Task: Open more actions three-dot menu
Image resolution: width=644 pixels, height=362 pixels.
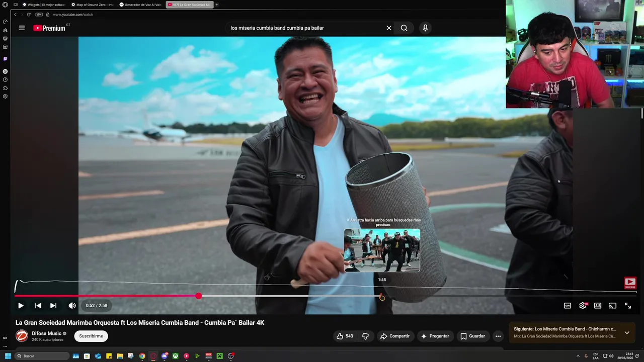Action: click(x=498, y=336)
